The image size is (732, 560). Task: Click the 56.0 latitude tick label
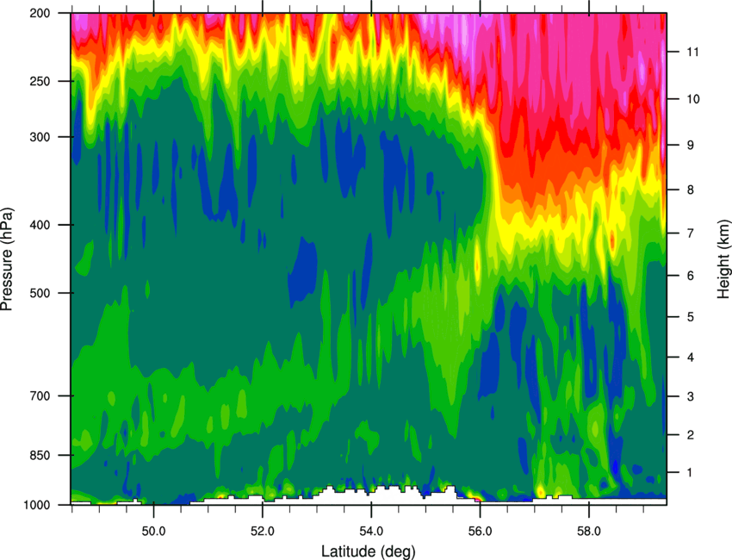point(480,531)
